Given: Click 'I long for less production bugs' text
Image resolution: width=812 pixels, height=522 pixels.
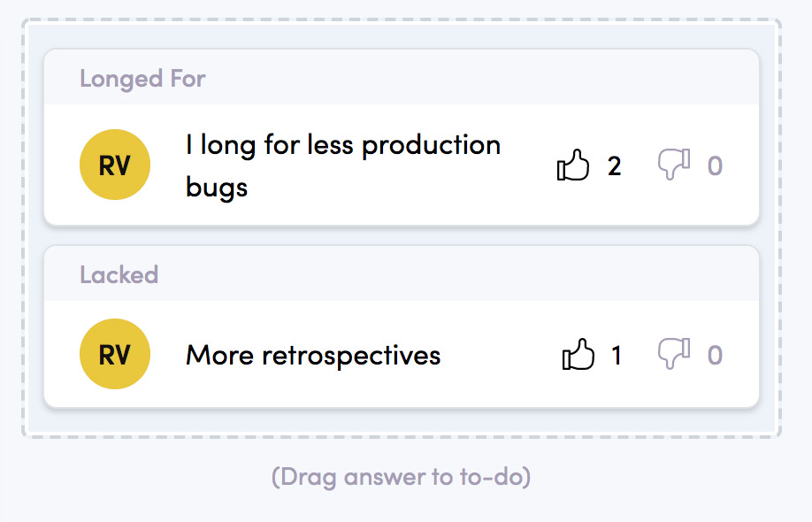Looking at the screenshot, I should (x=343, y=165).
